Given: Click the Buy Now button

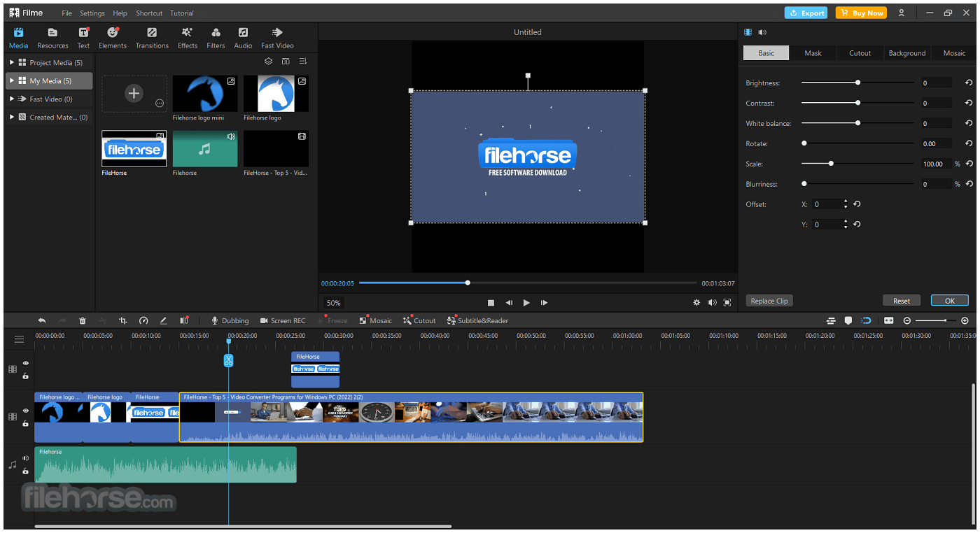Looking at the screenshot, I should (x=860, y=13).
